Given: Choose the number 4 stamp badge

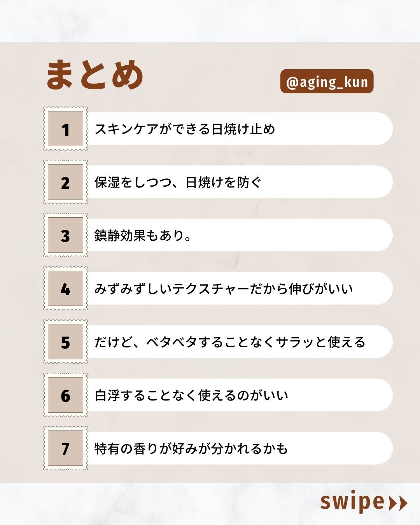Looking at the screenshot, I should click(x=65, y=289).
